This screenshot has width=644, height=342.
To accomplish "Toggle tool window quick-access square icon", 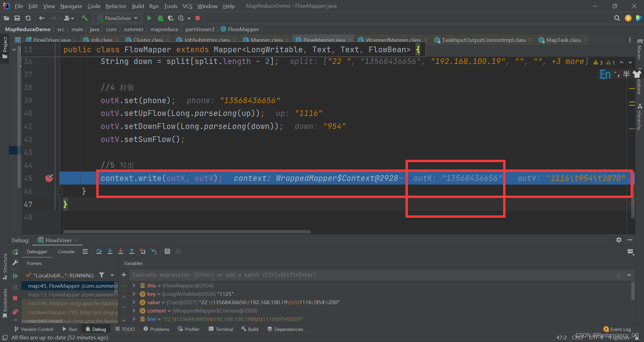I will (5, 338).
